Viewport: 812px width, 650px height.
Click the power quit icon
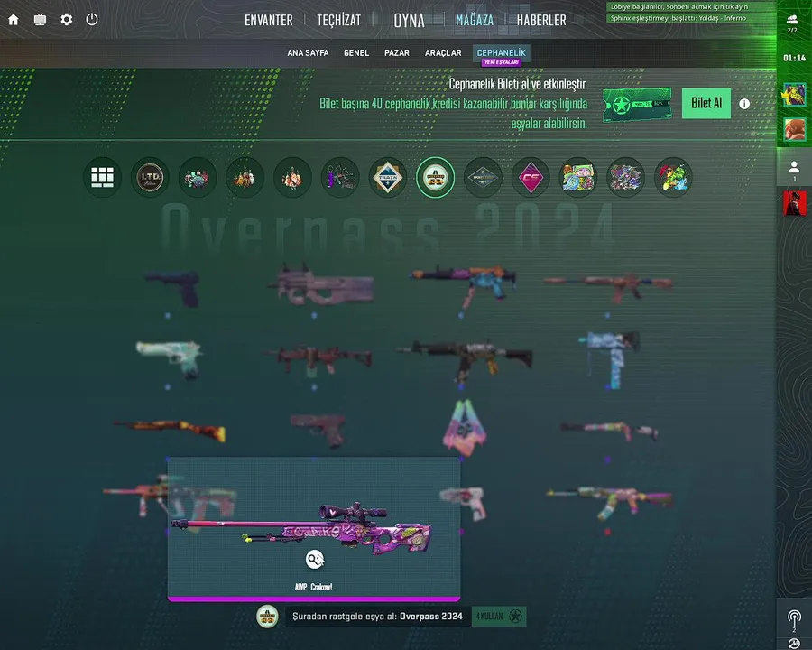tap(92, 20)
